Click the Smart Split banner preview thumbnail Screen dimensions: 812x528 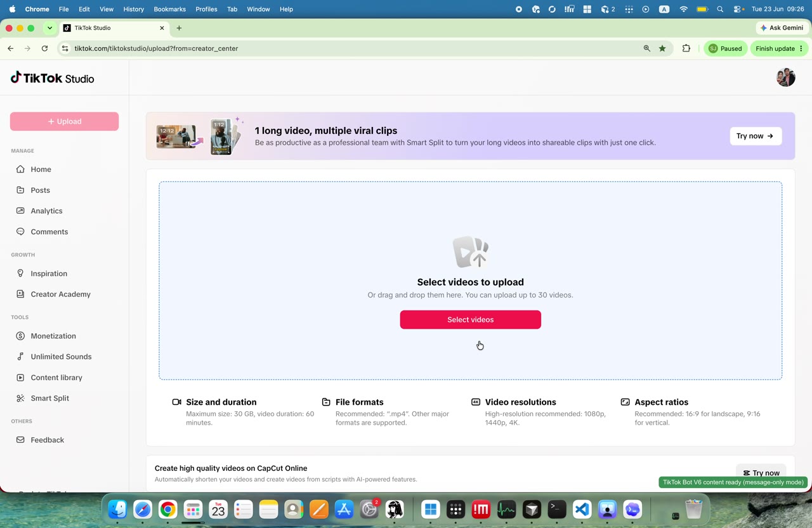[199, 136]
